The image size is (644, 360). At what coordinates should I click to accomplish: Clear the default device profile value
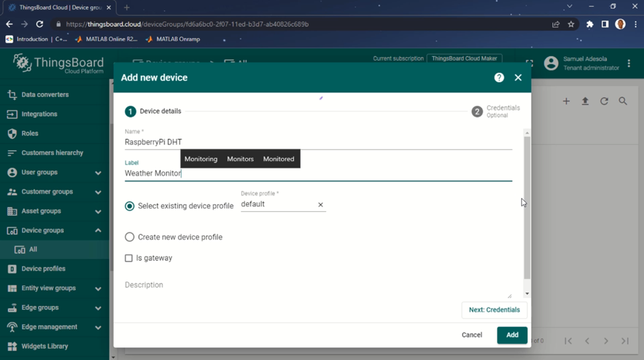click(321, 204)
